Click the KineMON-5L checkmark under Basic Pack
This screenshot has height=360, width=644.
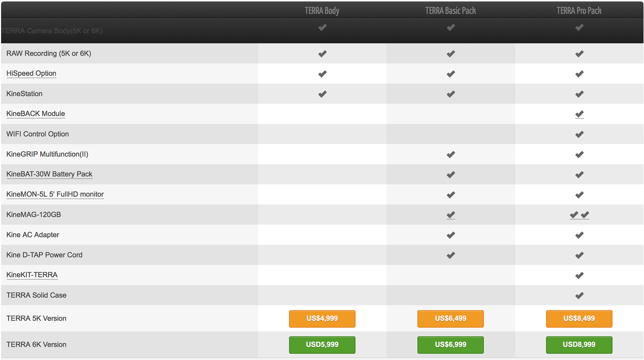tap(451, 195)
